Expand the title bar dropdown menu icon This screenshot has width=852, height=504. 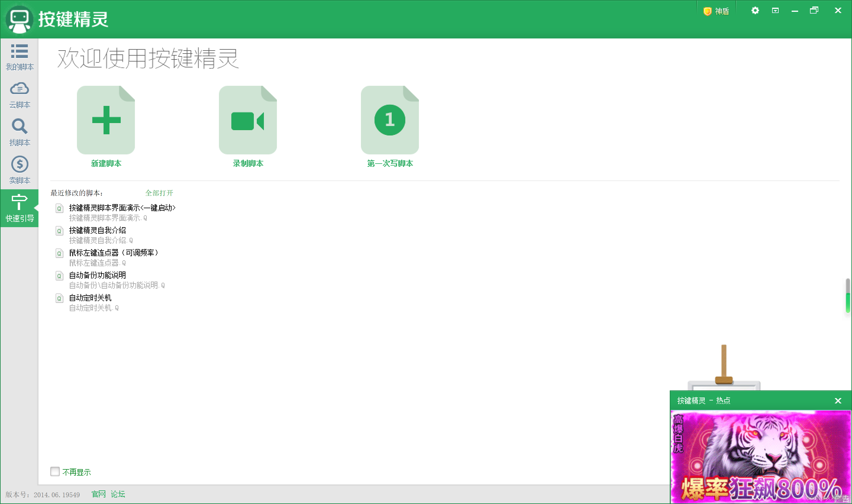point(775,11)
